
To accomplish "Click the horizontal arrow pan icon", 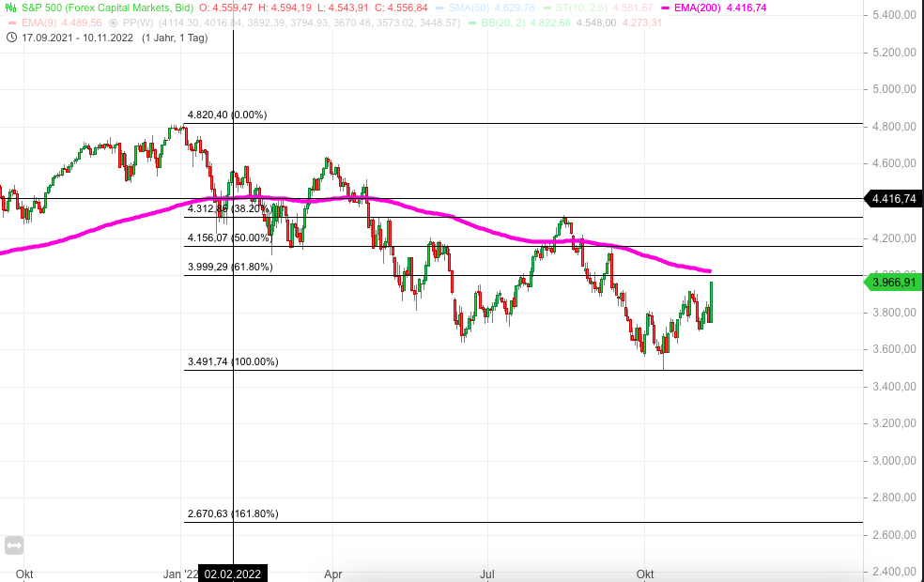I will coord(13,545).
